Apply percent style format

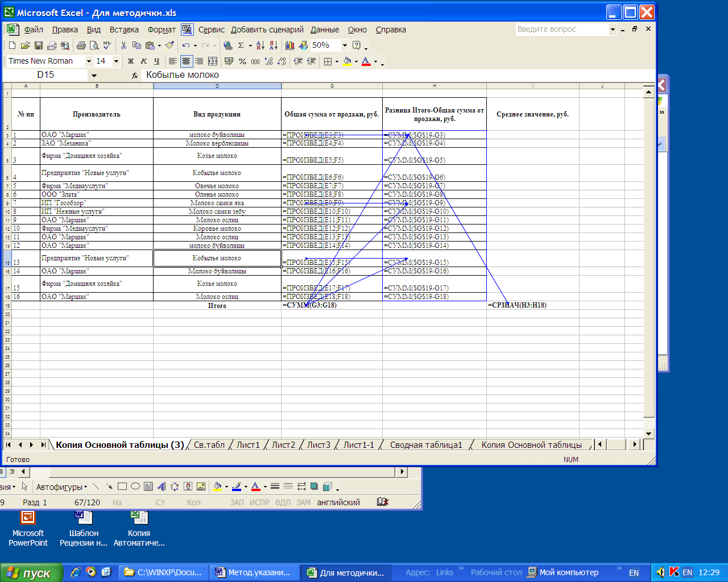(242, 61)
